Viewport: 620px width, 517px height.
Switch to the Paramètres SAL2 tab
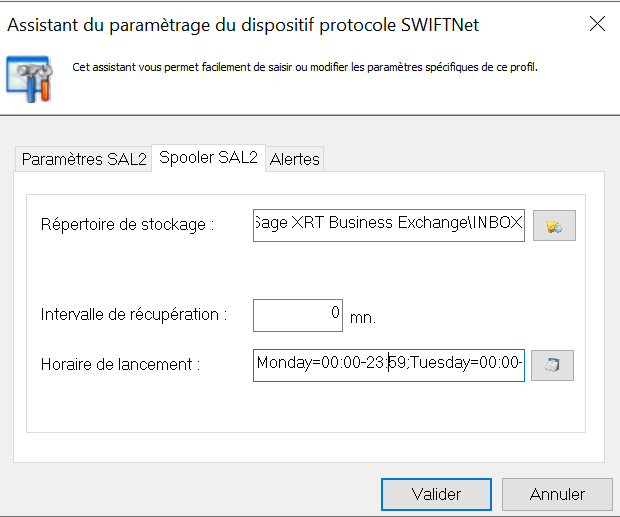[84, 159]
